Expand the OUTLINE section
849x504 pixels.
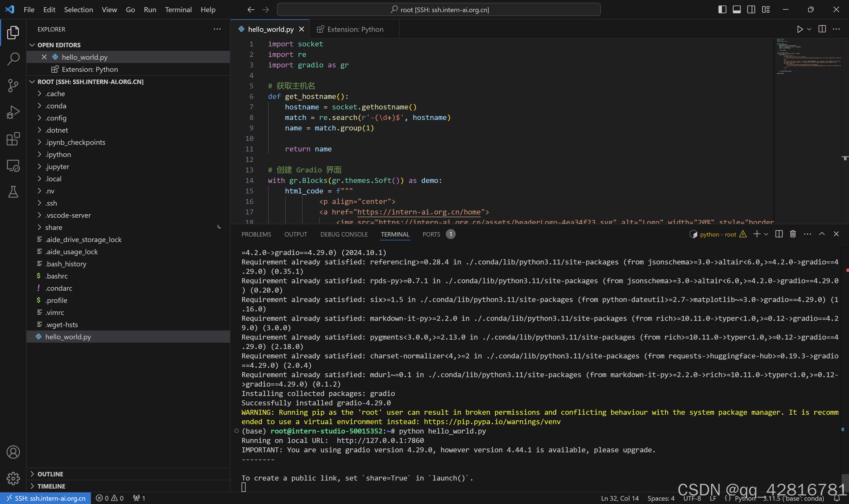(x=50, y=474)
